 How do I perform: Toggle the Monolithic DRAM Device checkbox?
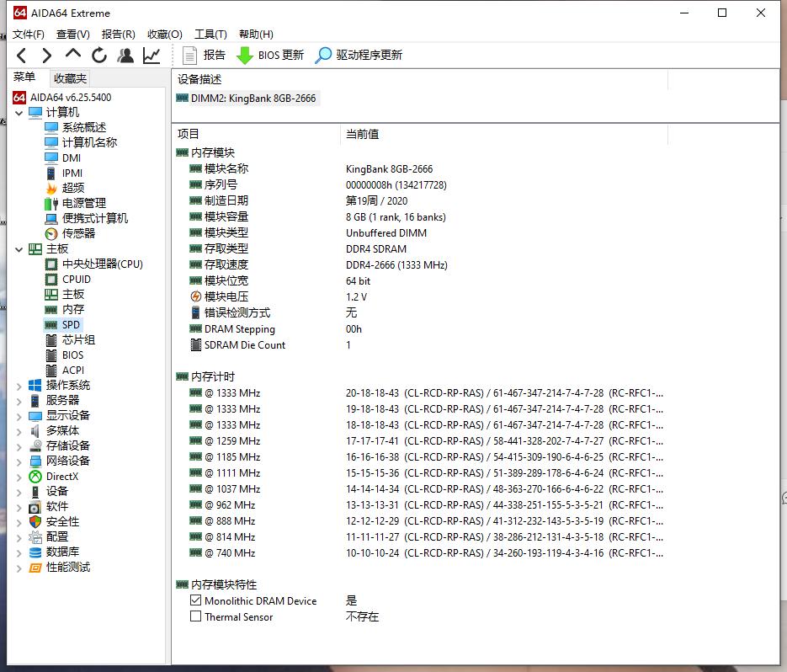click(196, 600)
